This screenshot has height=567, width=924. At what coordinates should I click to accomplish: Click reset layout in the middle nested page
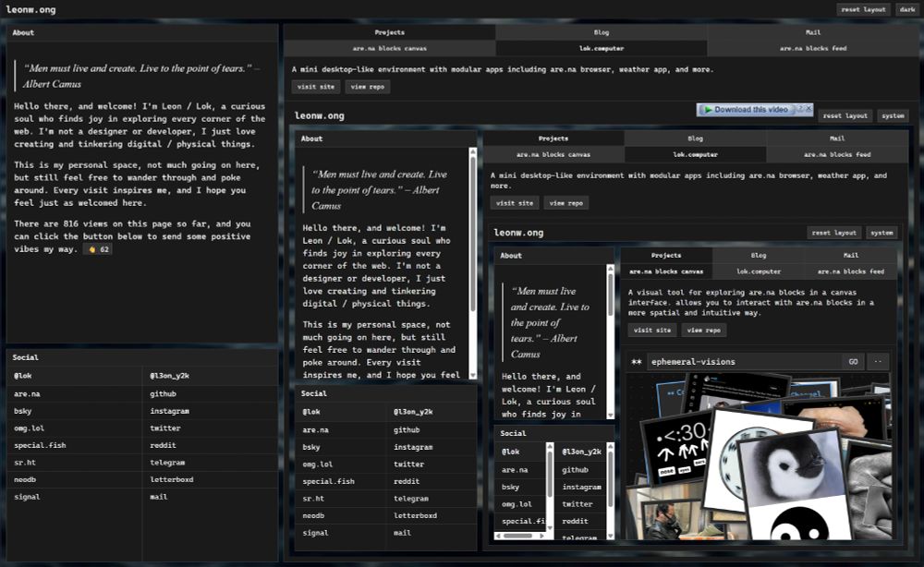(x=845, y=116)
